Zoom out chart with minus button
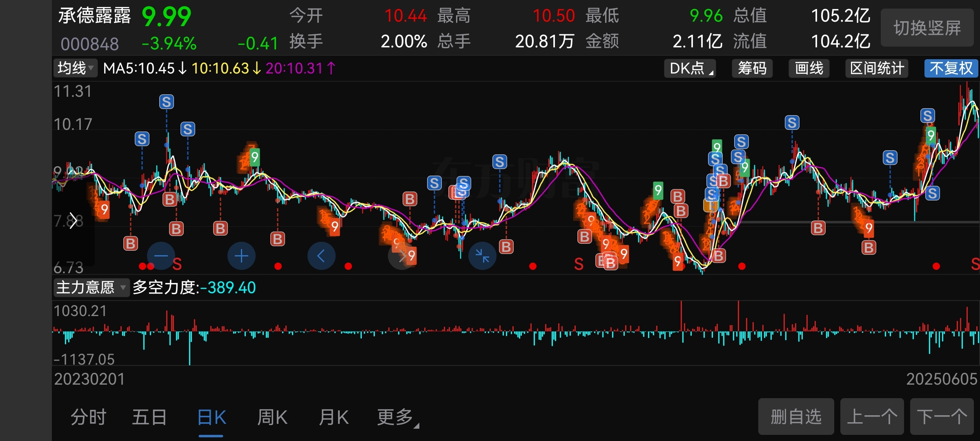The width and height of the screenshot is (980, 441). point(161,256)
